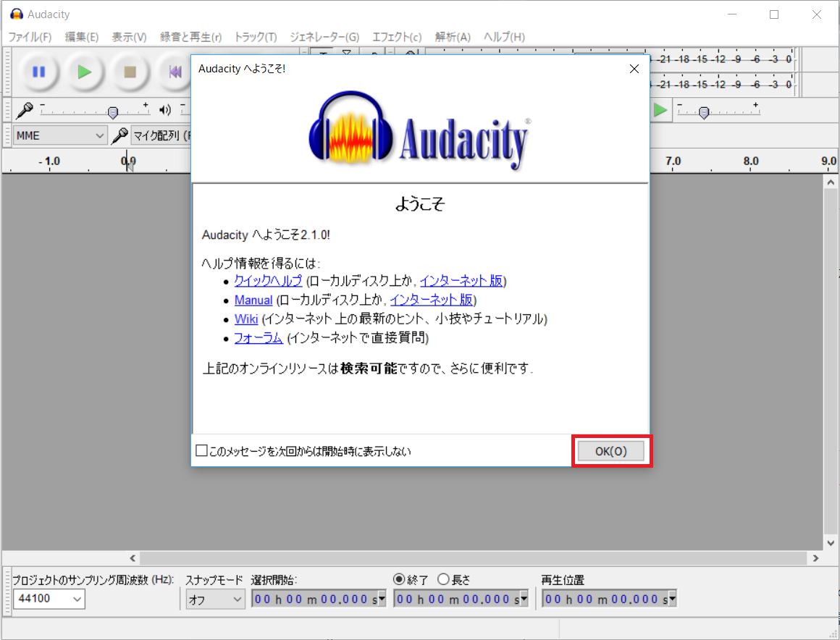Open the スナップモード snap mode dropdown
Viewport: 840px width, 640px height.
coord(215,599)
